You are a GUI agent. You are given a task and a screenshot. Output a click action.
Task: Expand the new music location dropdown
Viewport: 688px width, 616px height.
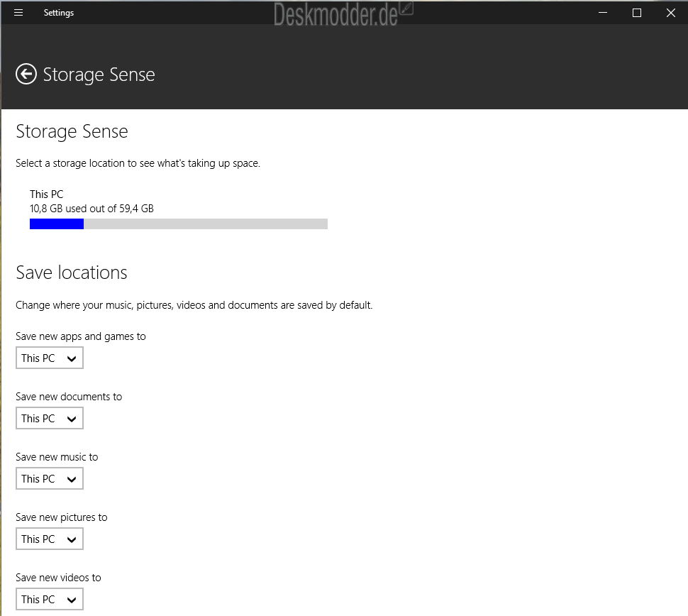[50, 478]
